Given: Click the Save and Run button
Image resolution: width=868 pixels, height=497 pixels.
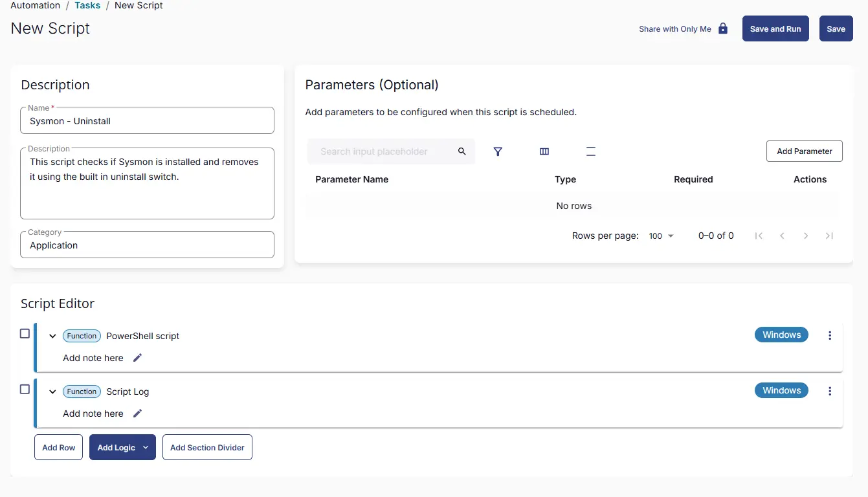Looking at the screenshot, I should coord(775,28).
